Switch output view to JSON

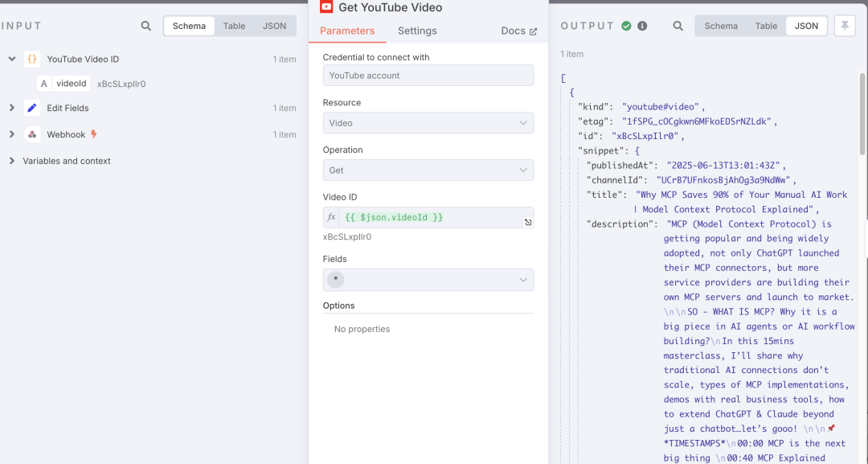tap(807, 26)
